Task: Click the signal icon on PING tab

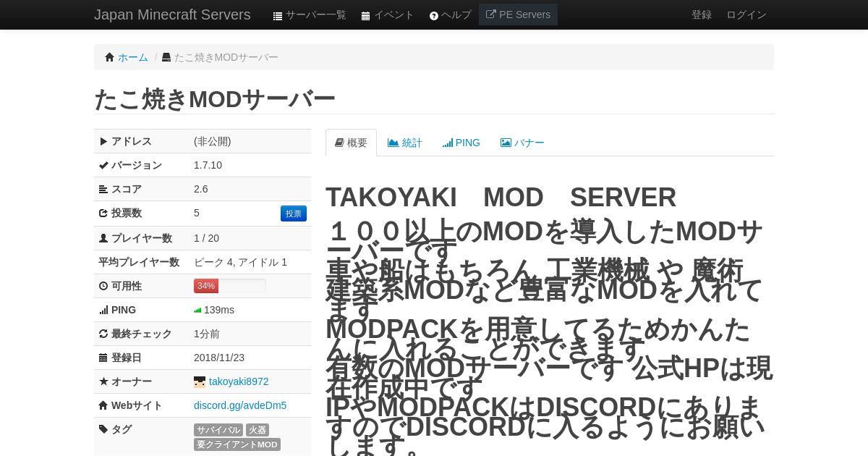Action: (448, 143)
